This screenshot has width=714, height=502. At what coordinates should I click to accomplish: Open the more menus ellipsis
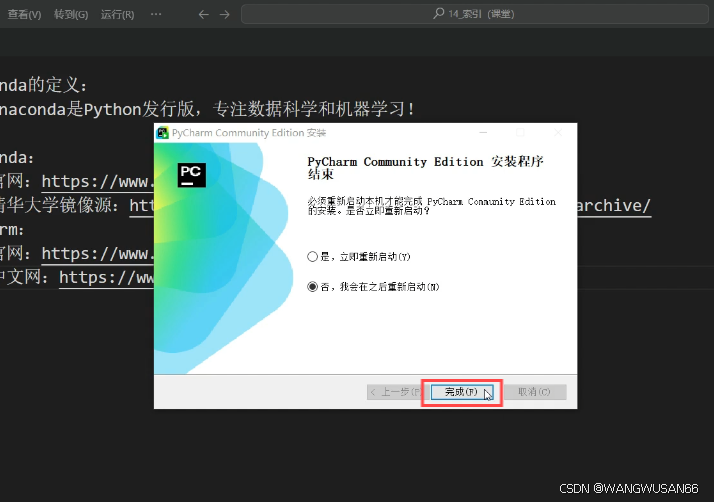[x=156, y=14]
